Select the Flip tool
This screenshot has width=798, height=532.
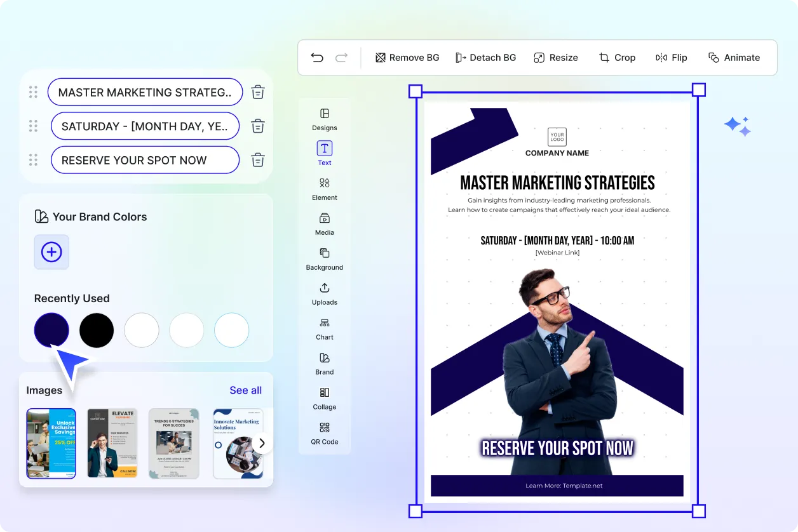pyautogui.click(x=671, y=57)
